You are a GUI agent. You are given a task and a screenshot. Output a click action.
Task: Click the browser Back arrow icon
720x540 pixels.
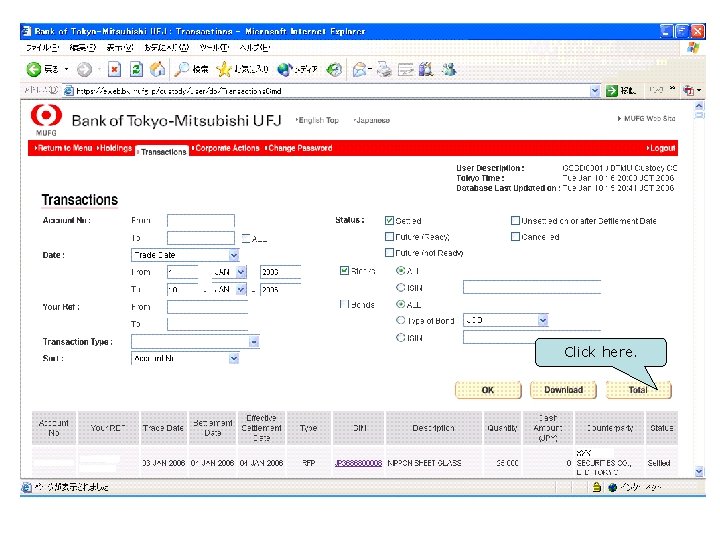coord(34,69)
